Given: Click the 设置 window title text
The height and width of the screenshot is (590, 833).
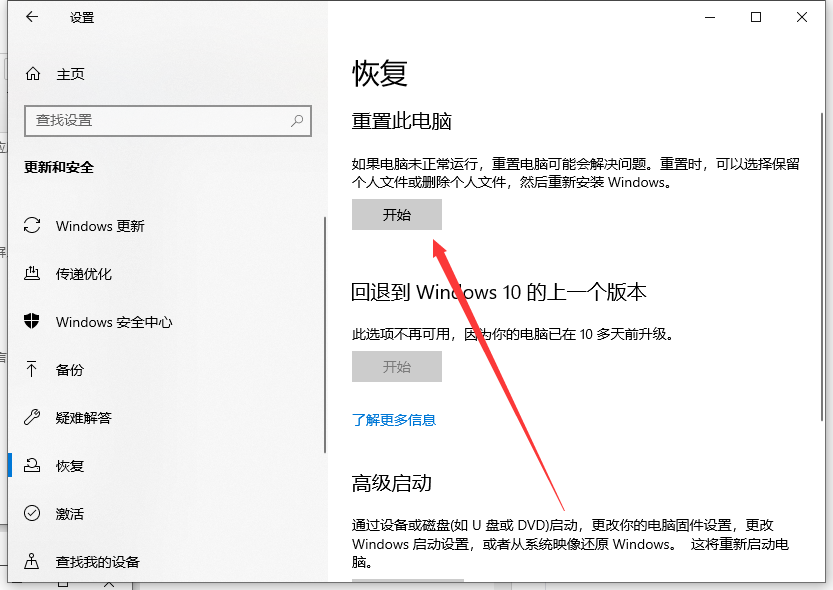Looking at the screenshot, I should (82, 18).
